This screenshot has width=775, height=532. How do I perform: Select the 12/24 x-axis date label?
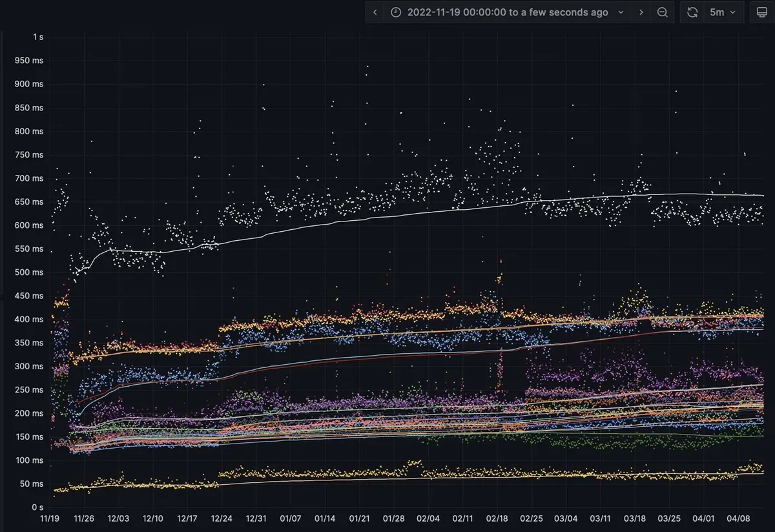(x=222, y=518)
